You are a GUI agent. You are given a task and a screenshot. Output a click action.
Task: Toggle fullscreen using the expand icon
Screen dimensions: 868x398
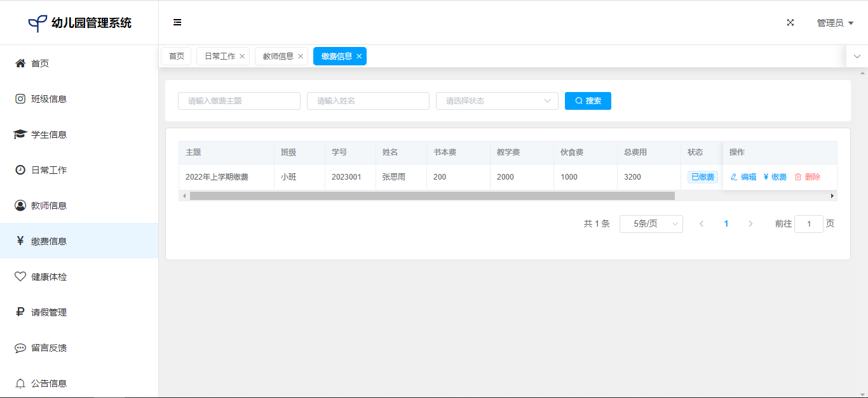pos(790,22)
